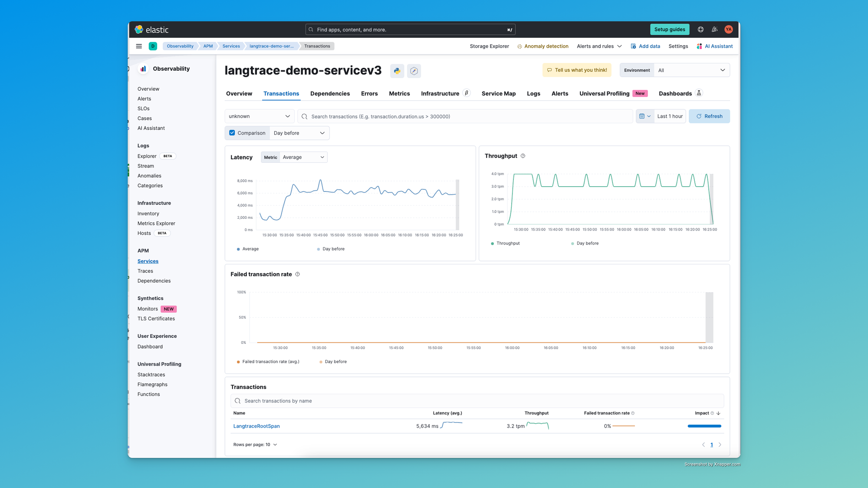Select Average metric dropdown for Latency
The image size is (868, 488).
pos(302,157)
